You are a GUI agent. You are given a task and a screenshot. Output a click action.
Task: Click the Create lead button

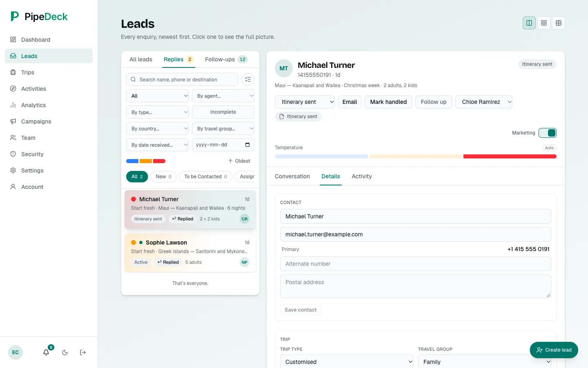tap(554, 350)
